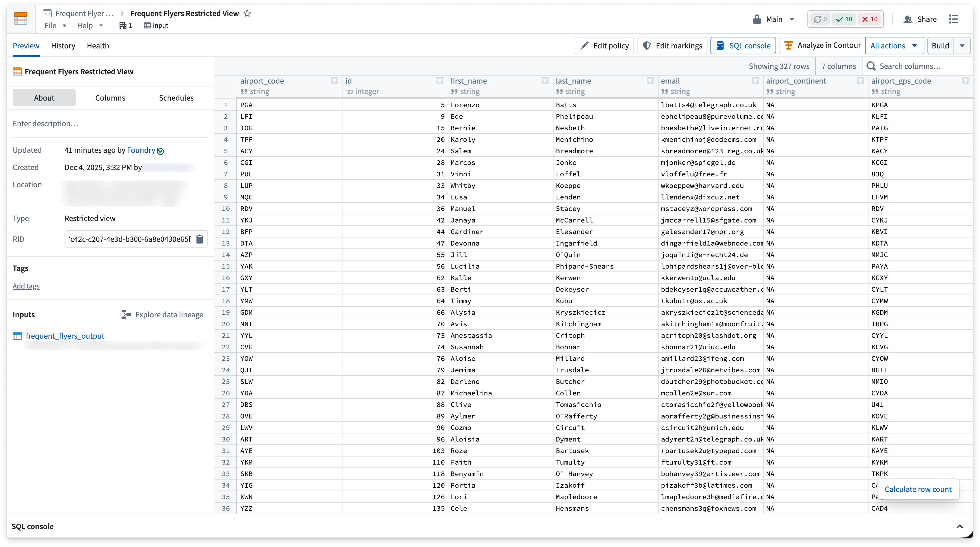Click the failed checks 10 indicator
This screenshot has height=547, width=980.
pyautogui.click(x=870, y=19)
